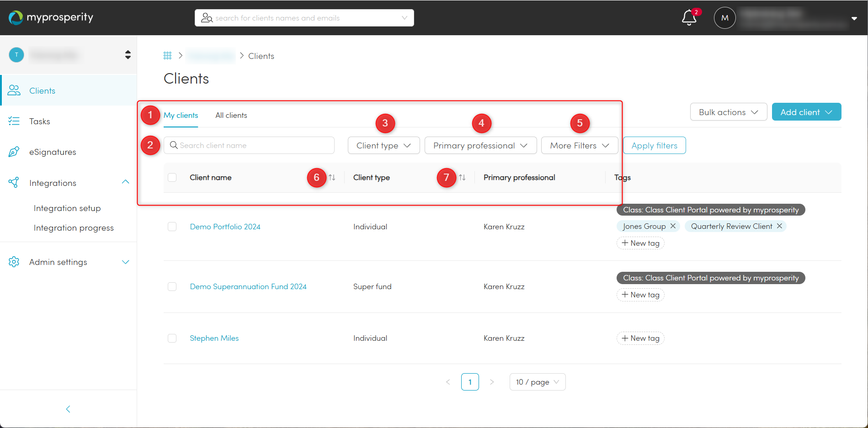Switch to the All clients tab
The image size is (868, 428).
pyautogui.click(x=231, y=116)
